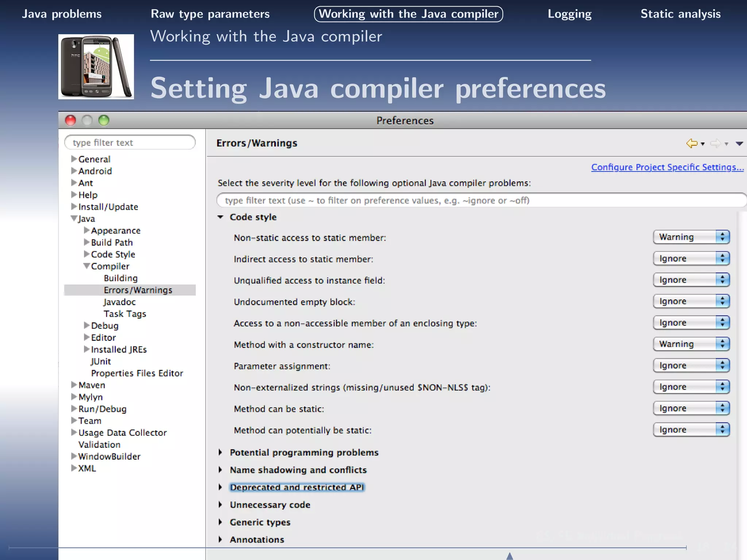Open Method with a constructor name dropdown

pyautogui.click(x=691, y=344)
